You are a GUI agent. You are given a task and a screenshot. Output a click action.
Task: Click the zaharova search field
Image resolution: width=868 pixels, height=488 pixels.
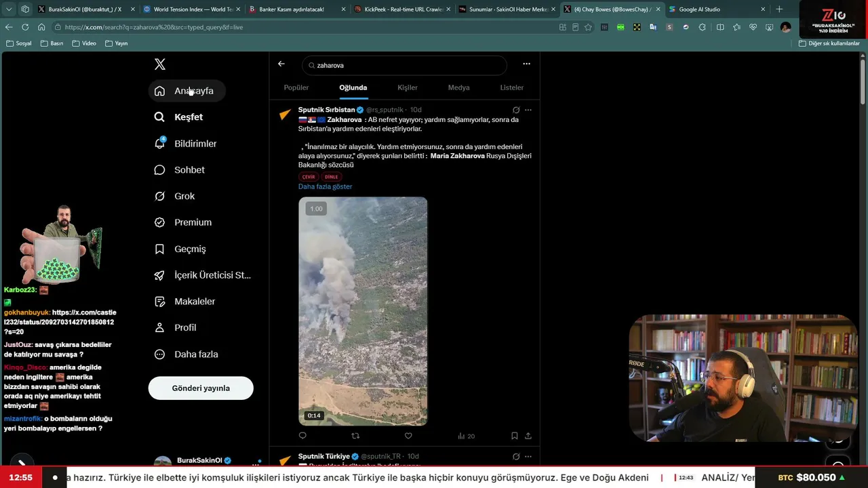pyautogui.click(x=405, y=65)
